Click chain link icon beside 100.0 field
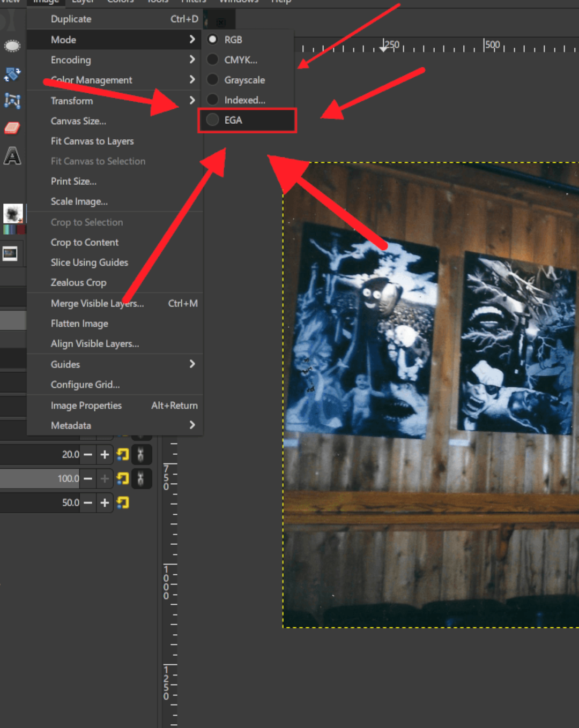579x728 pixels. (140, 478)
